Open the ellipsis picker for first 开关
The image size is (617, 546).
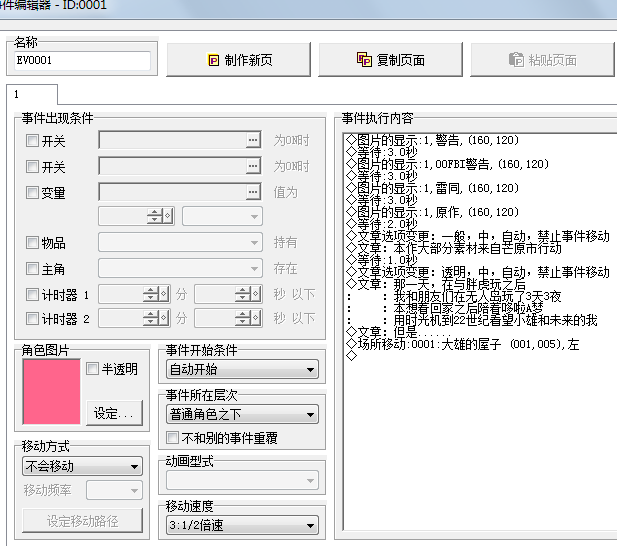pyautogui.click(x=253, y=140)
